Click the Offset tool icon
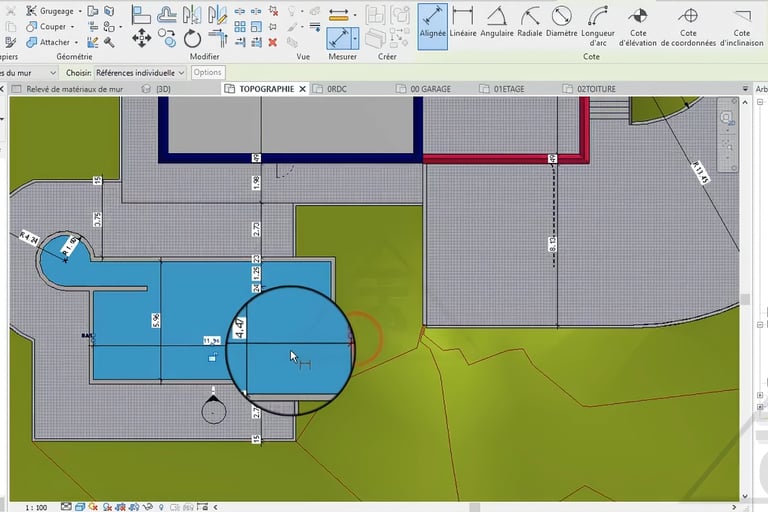 tap(167, 14)
